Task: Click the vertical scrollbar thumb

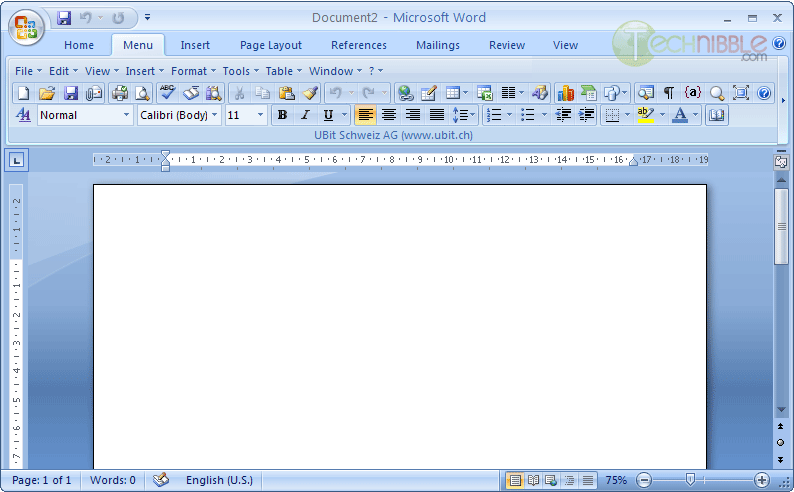Action: click(781, 226)
